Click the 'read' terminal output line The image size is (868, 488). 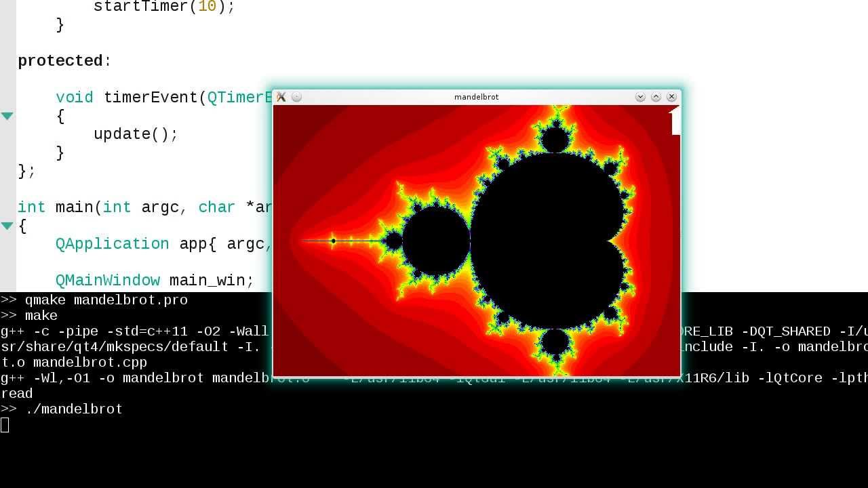point(17,394)
